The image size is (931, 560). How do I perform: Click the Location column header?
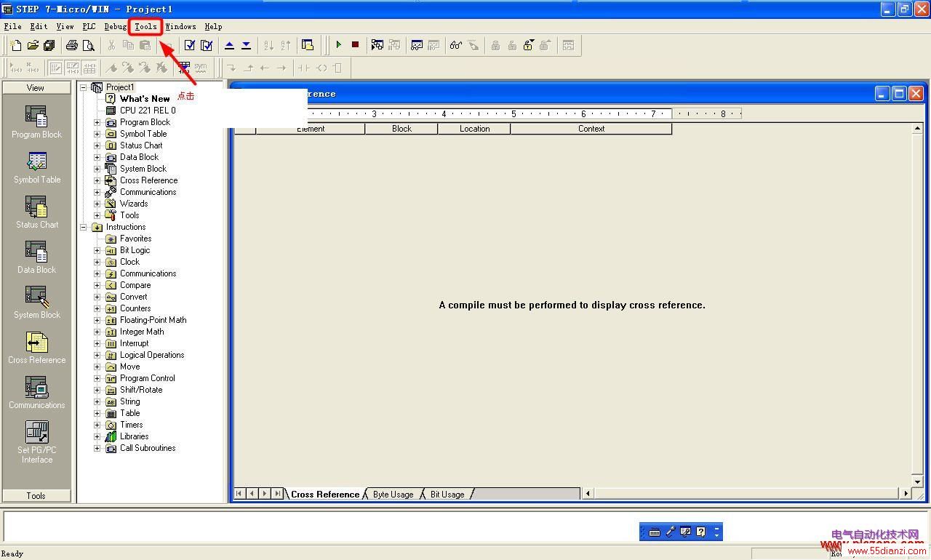pyautogui.click(x=474, y=129)
